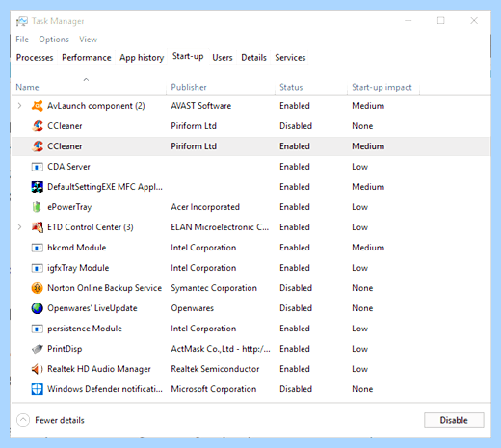Click the AvLaunch component Avast icon
This screenshot has width=501, height=448.
click(38, 106)
